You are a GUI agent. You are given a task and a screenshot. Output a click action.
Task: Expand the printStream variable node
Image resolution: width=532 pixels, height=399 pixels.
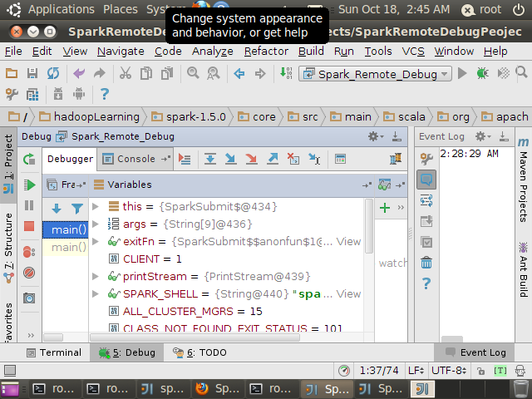[96, 276]
